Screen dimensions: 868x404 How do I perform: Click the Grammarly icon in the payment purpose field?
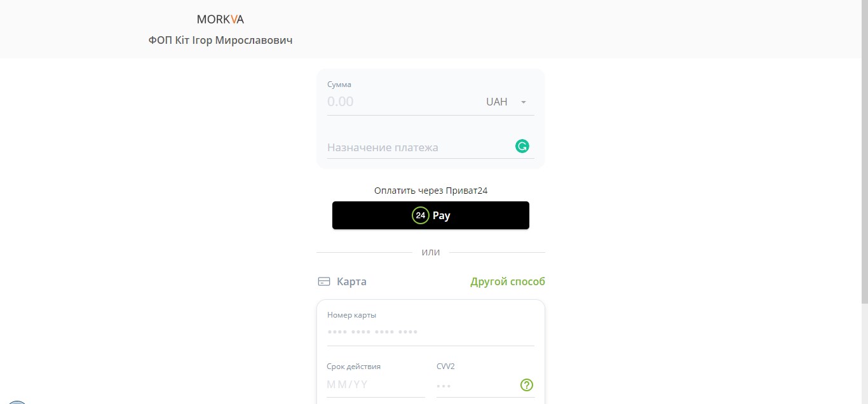click(x=522, y=147)
